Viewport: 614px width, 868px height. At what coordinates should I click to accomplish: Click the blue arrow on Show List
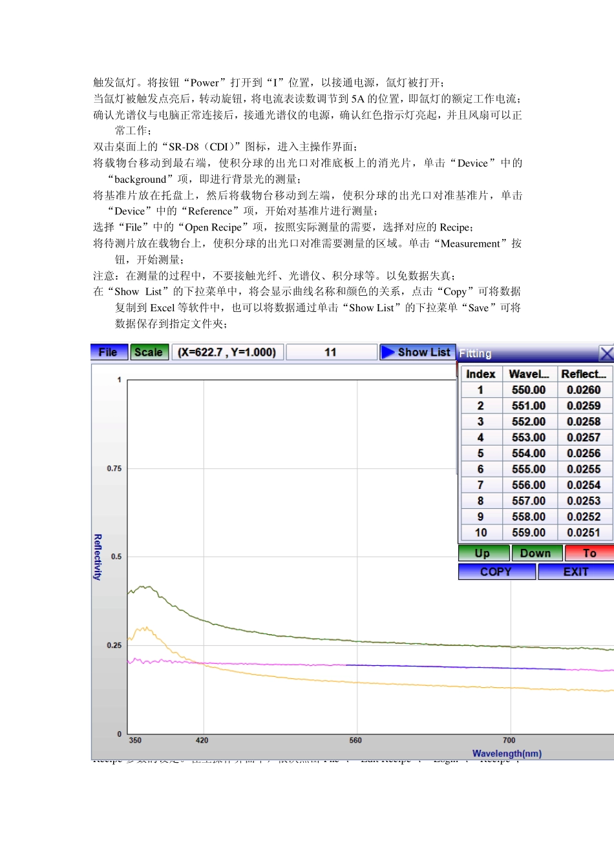coord(388,352)
